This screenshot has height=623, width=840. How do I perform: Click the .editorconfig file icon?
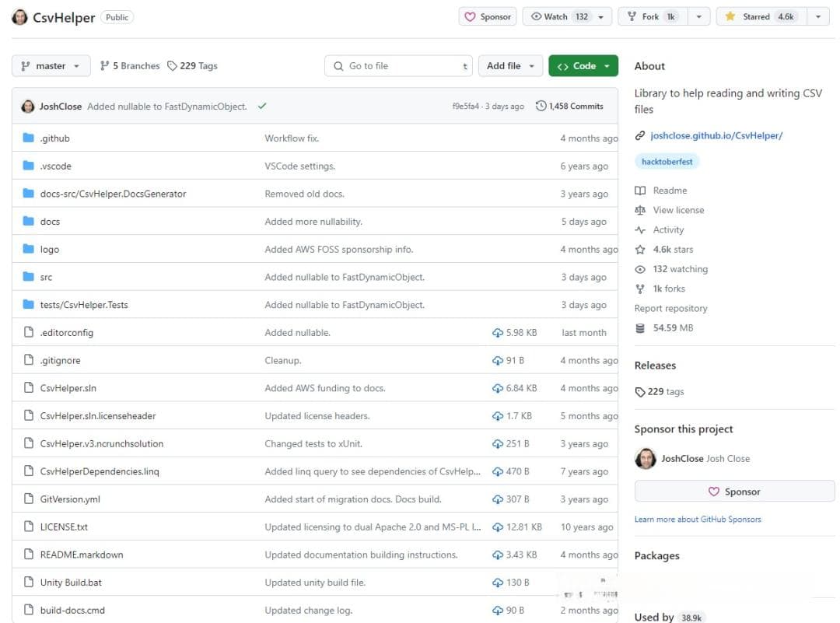pyautogui.click(x=29, y=332)
